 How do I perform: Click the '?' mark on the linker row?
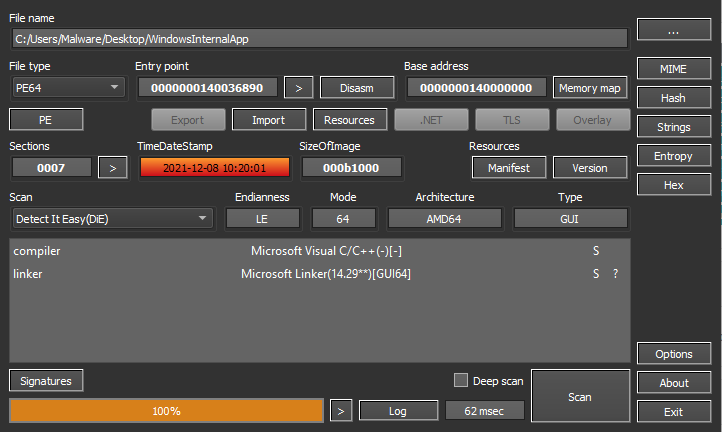pos(616,274)
